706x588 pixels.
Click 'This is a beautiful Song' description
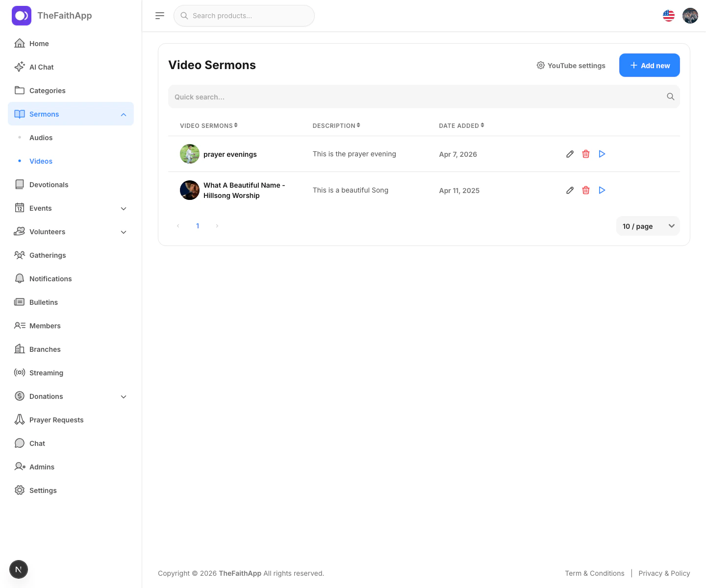[351, 190]
